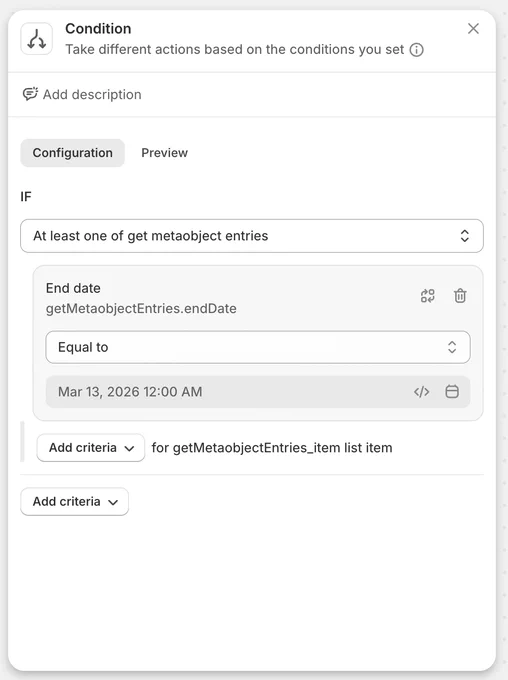Select the Configuration tab
The width and height of the screenshot is (508, 680).
pos(72,153)
